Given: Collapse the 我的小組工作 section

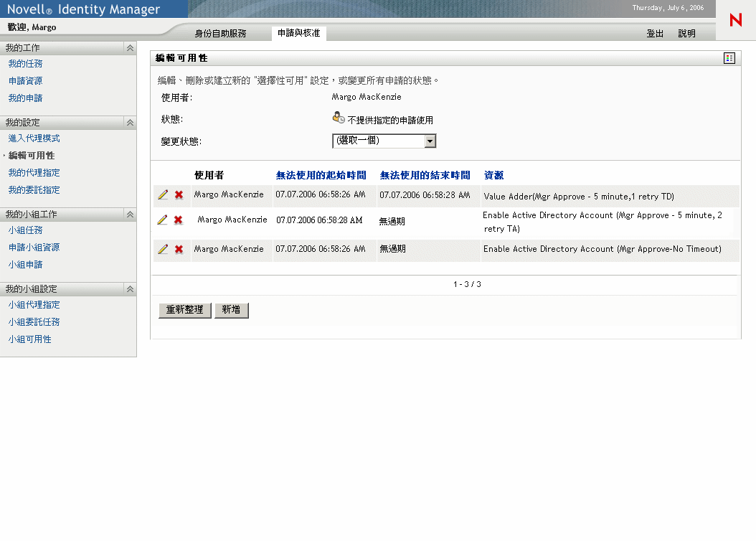Looking at the screenshot, I should click(130, 214).
